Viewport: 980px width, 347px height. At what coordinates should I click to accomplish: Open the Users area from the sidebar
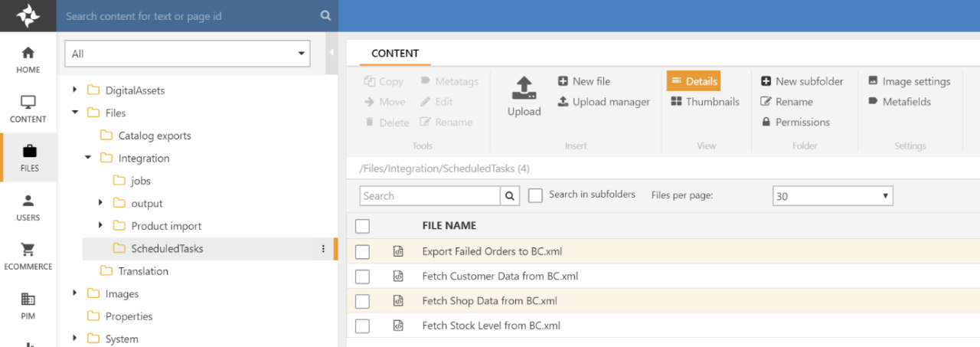pyautogui.click(x=28, y=207)
